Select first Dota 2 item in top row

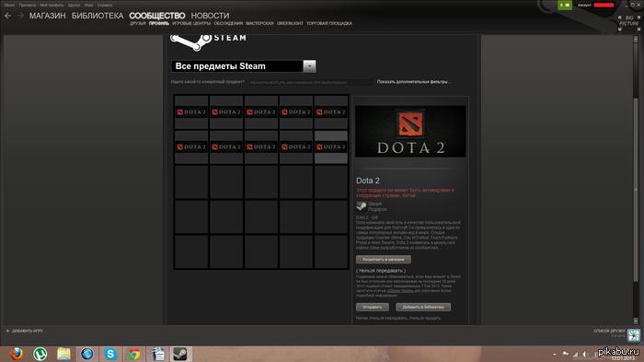point(191,111)
